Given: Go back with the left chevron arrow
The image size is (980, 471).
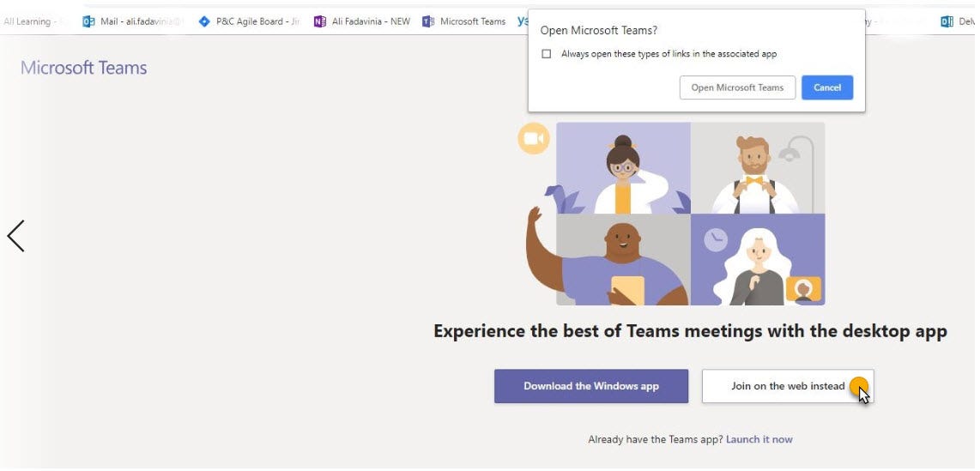Looking at the screenshot, I should click(x=15, y=235).
